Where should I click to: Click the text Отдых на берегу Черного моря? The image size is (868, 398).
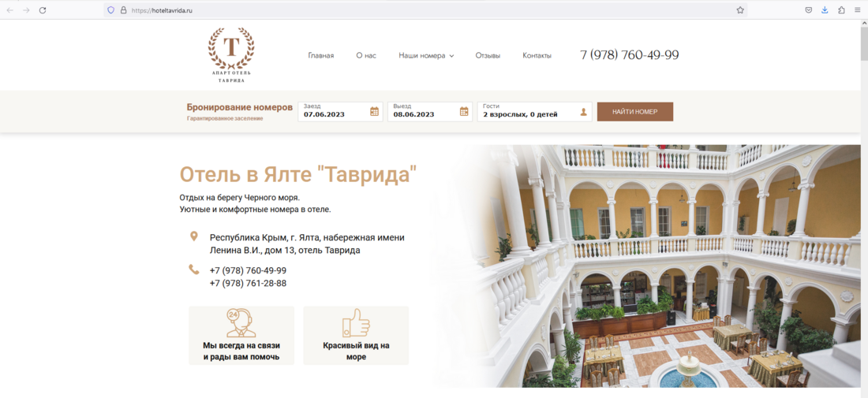(x=240, y=197)
